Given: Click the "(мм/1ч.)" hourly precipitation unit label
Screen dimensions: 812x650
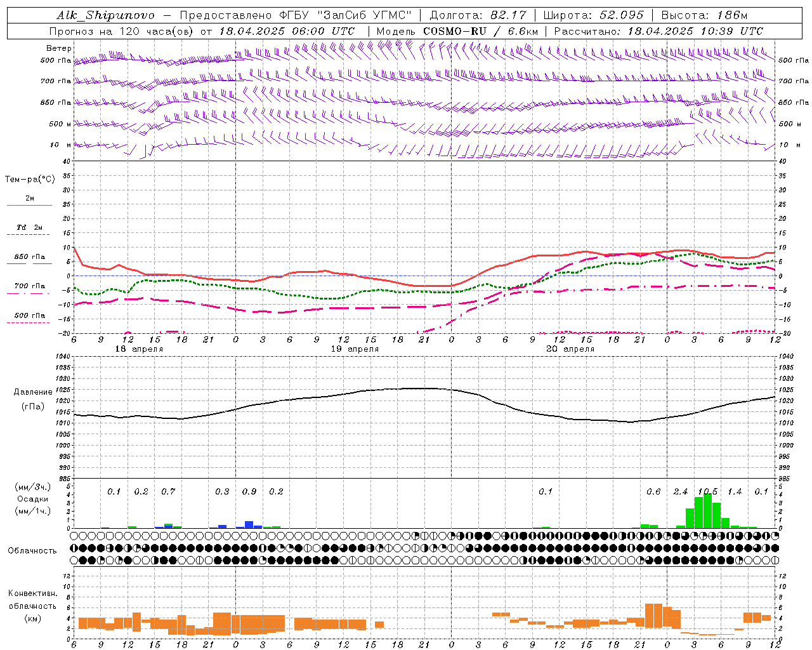Looking at the screenshot, I should coord(32,511).
